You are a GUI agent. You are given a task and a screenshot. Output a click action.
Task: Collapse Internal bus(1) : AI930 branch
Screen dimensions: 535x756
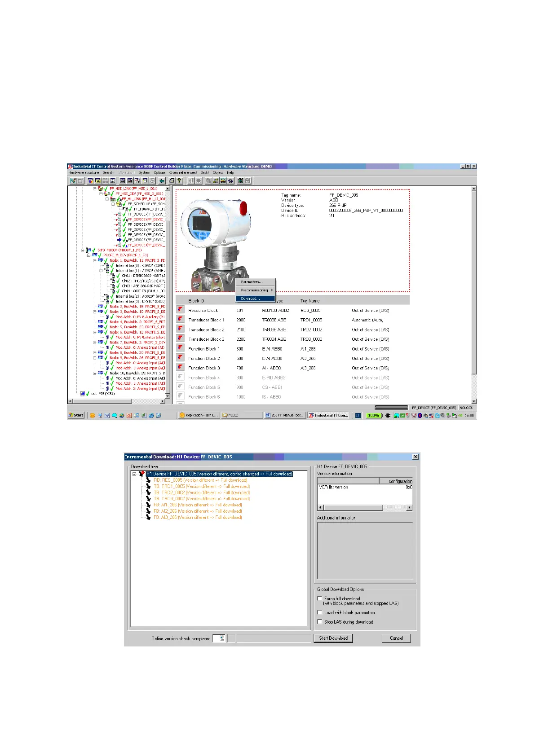[x=101, y=270]
